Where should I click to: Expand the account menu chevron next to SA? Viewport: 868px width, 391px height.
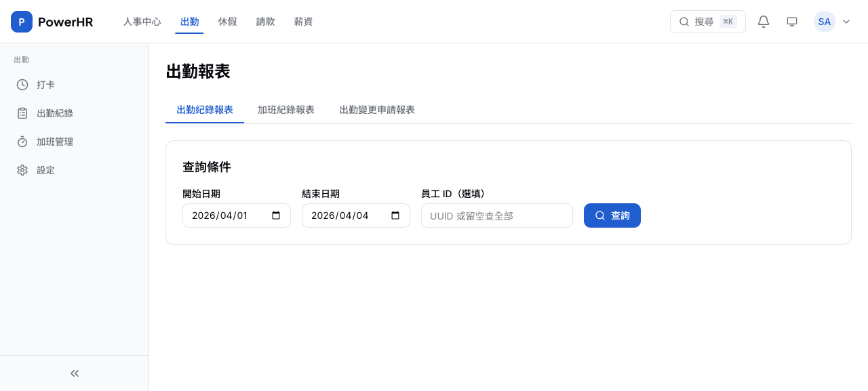click(846, 21)
